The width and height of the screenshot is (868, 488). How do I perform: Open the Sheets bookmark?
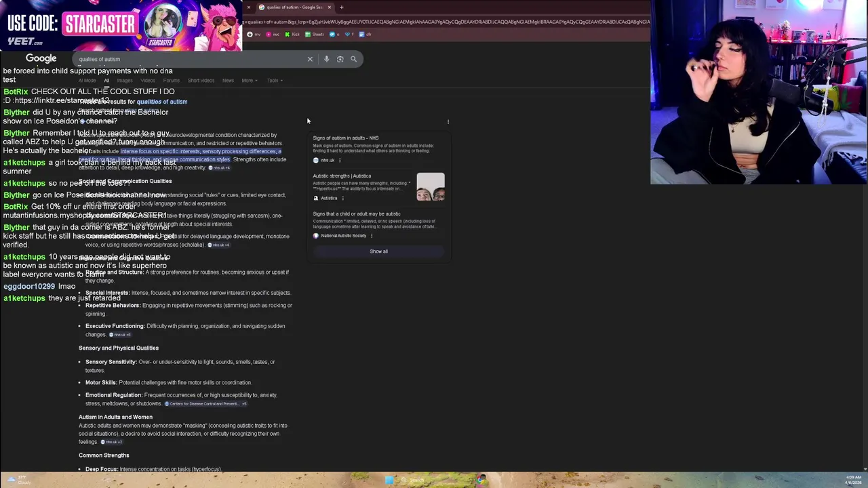(315, 34)
